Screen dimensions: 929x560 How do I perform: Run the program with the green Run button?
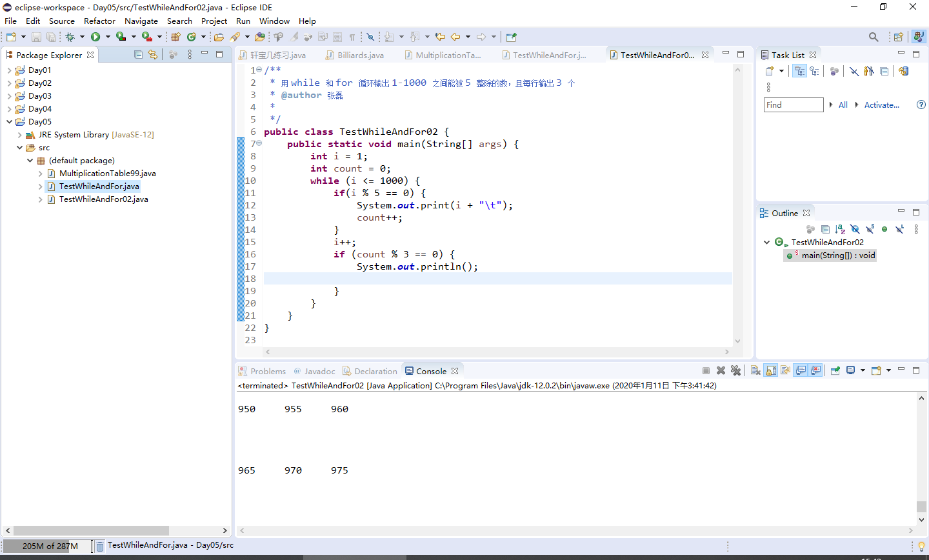coord(95,37)
